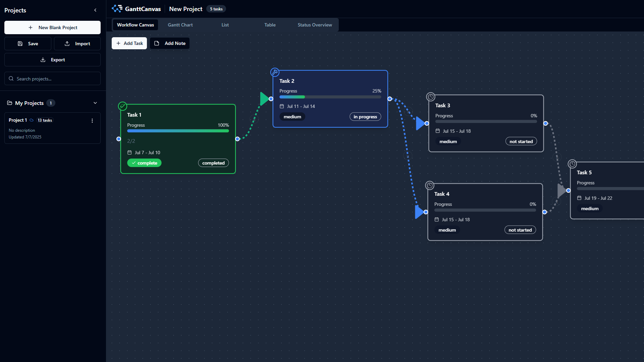Screen dimensions: 644x362
Task: Click the clock icon on Task 3
Action: tap(431, 97)
